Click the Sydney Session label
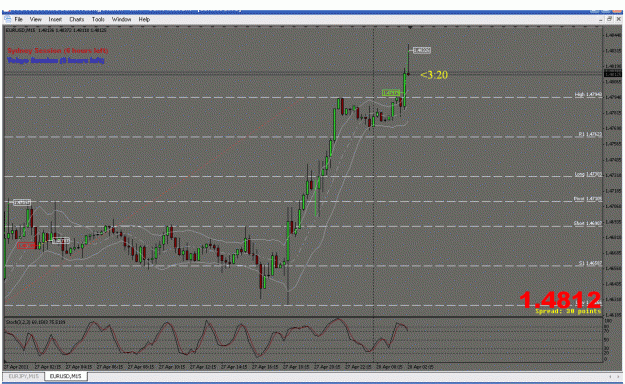Viewport: 625px width, 384px height. 58,51
